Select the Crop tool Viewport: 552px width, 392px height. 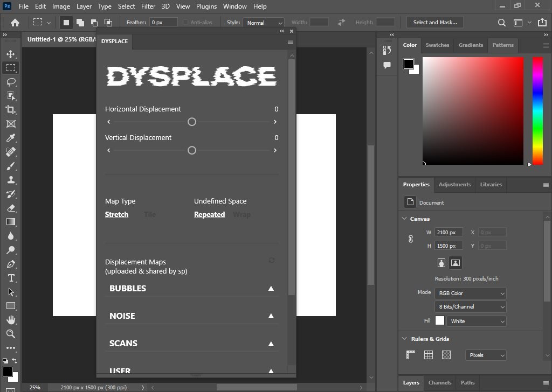click(11, 110)
